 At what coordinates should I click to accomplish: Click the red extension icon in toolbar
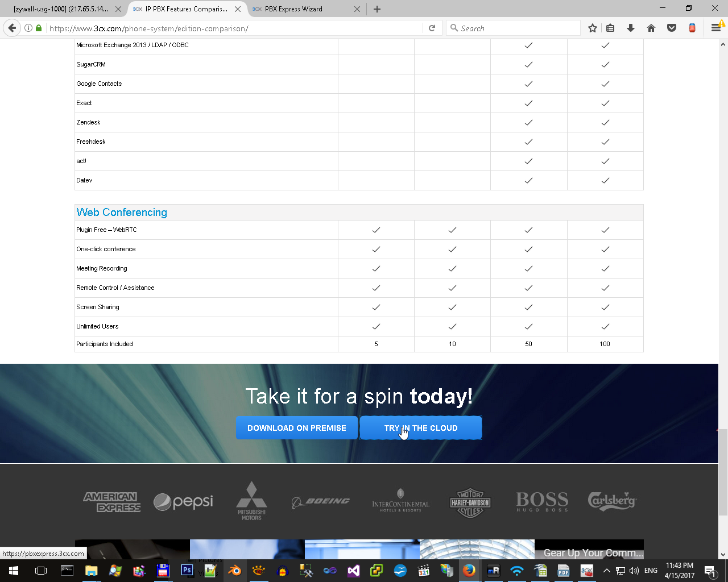pyautogui.click(x=692, y=28)
